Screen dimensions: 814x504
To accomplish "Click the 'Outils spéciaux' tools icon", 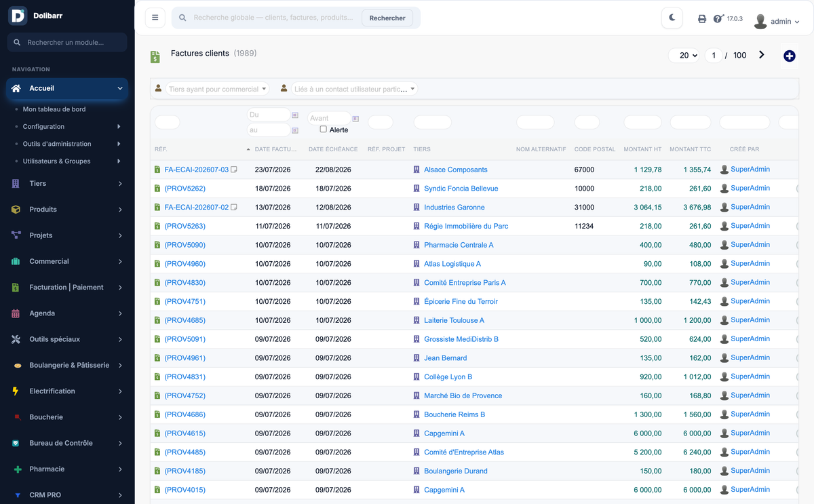I will pyautogui.click(x=16, y=339).
